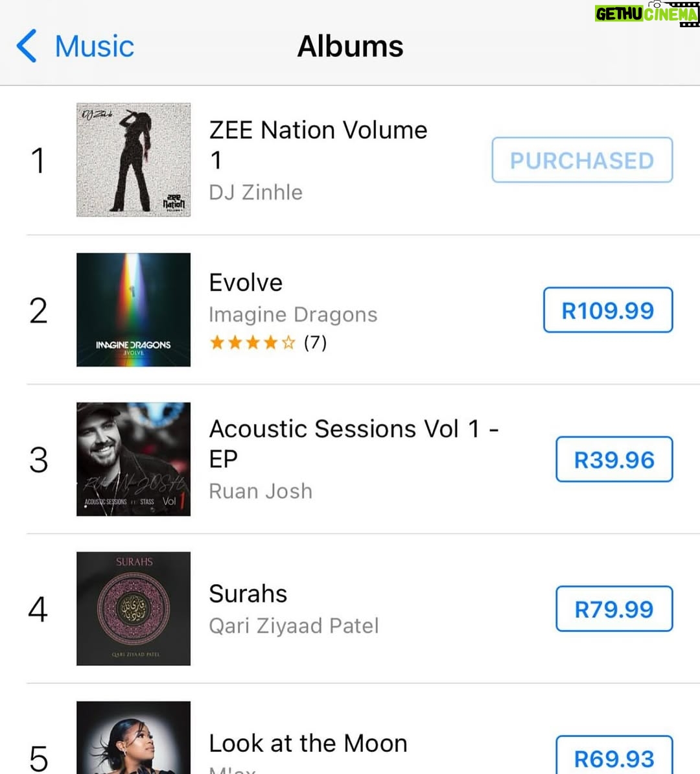Open the Evolve album artwork

[134, 310]
